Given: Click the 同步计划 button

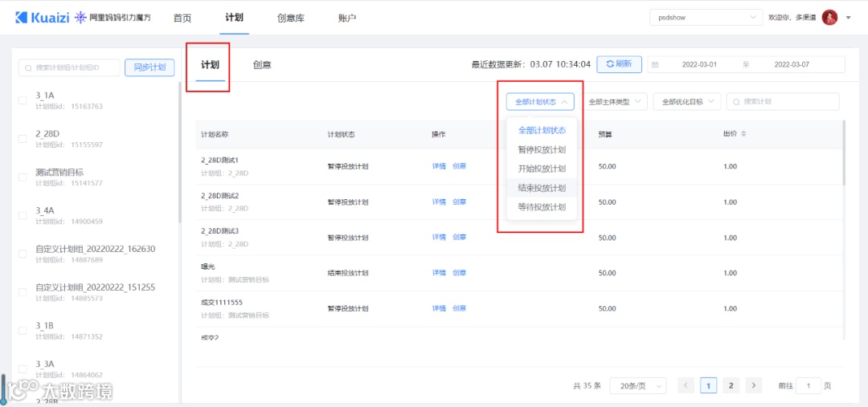Looking at the screenshot, I should tap(149, 67).
